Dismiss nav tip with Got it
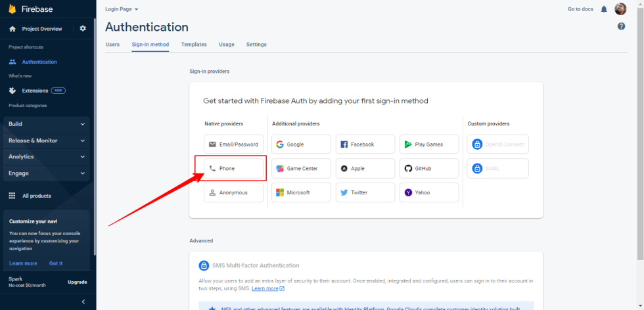 pos(56,263)
